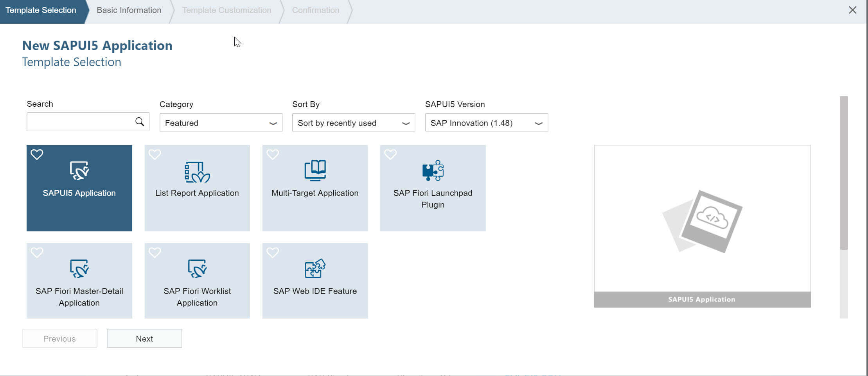Choose the SAP Web IDE Feature template
Viewport: 868px width, 376px height.
(x=314, y=281)
